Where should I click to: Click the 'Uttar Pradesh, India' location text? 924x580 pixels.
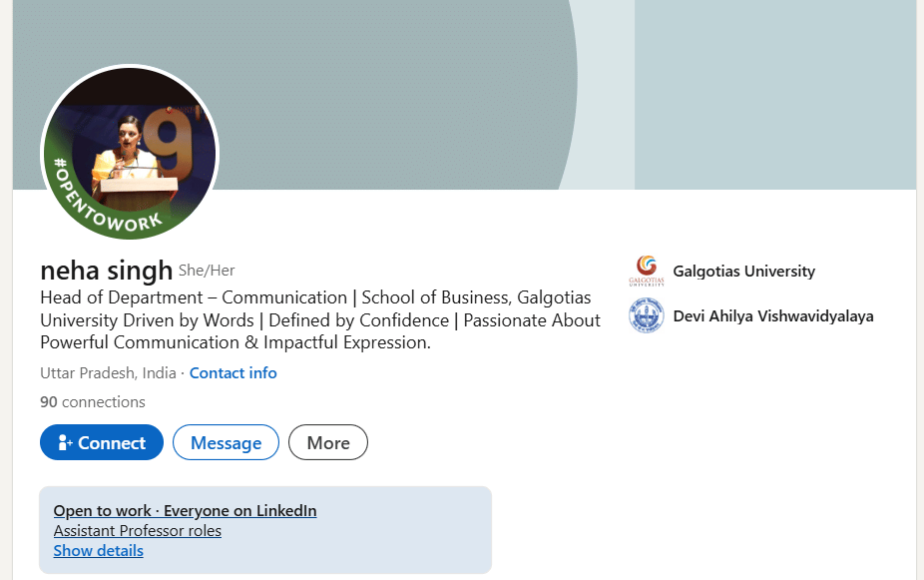(x=108, y=373)
